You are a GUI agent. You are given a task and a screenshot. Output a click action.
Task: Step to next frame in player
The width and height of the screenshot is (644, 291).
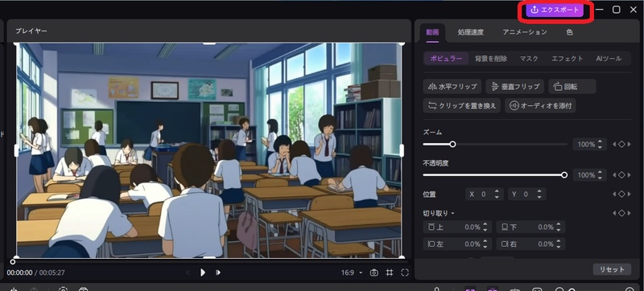(218, 273)
